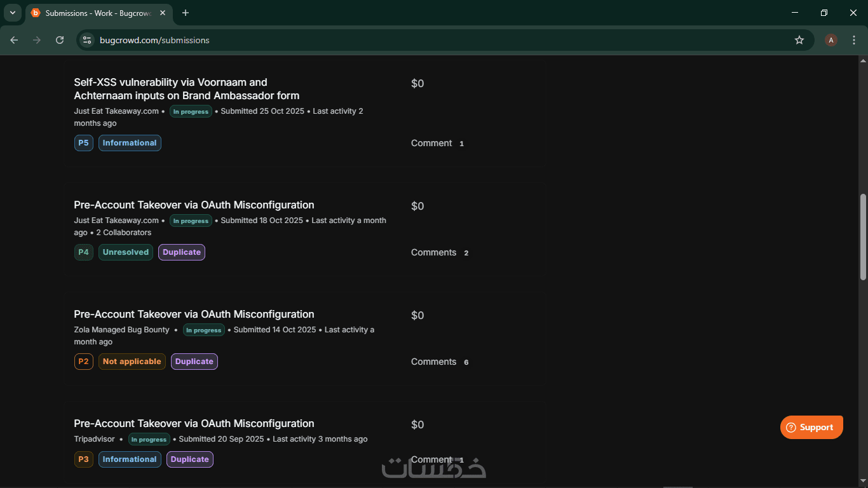Click the P5 priority badge
The width and height of the screenshot is (868, 488).
pos(83,143)
